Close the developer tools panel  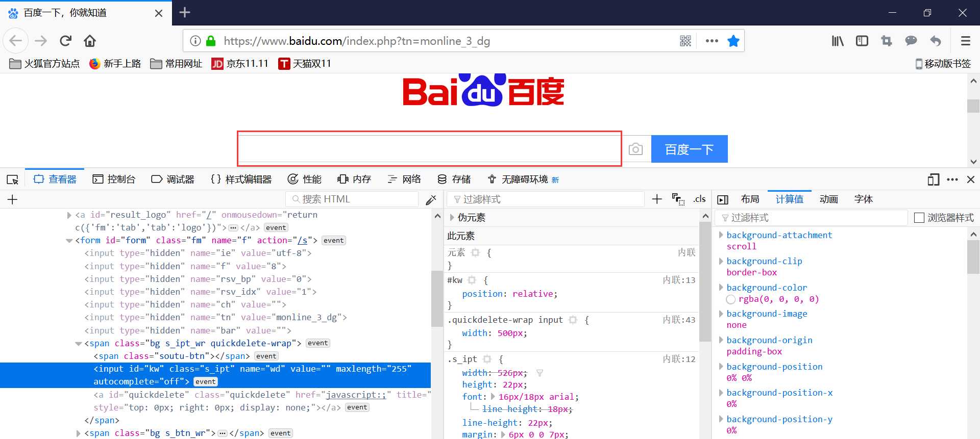point(971,179)
